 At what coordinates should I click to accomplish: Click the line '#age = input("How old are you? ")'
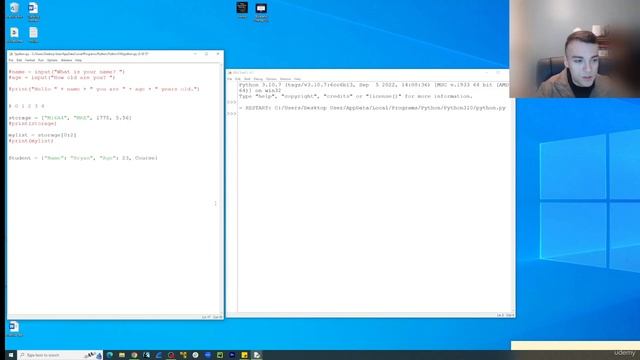[x=62, y=78]
